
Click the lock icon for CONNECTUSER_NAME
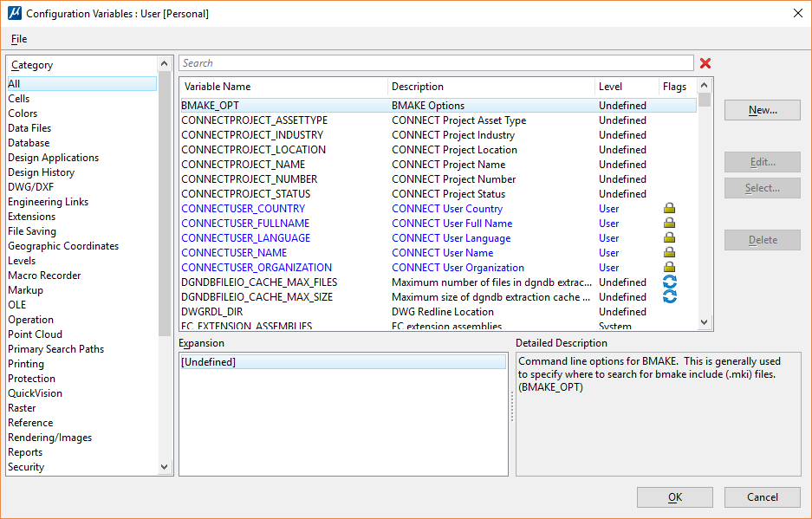pos(669,253)
